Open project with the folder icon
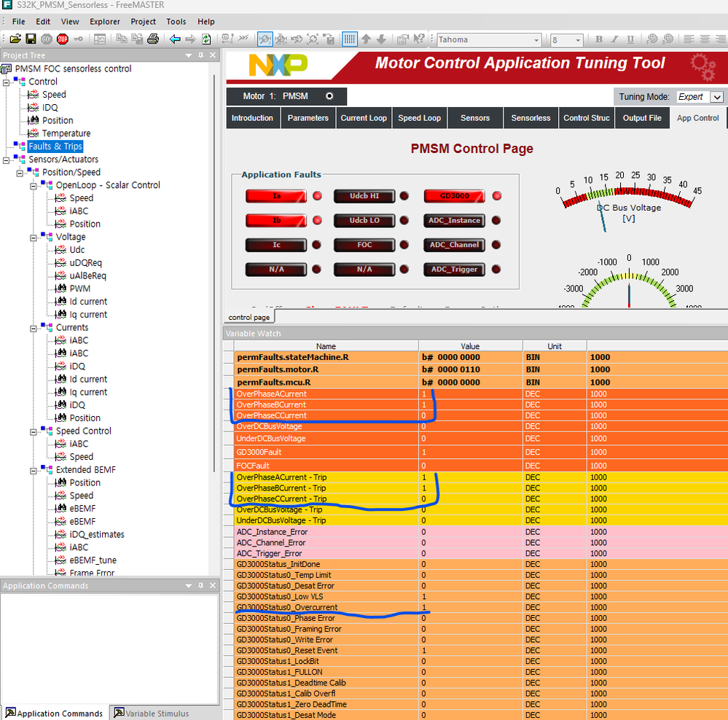 [15, 39]
